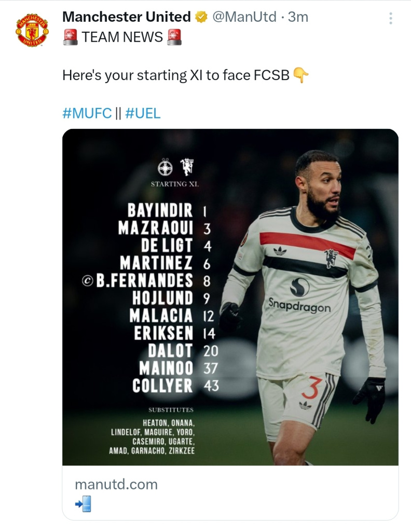Click the gold verified badge
Image resolution: width=411 pixels, height=532 pixels.
point(201,17)
